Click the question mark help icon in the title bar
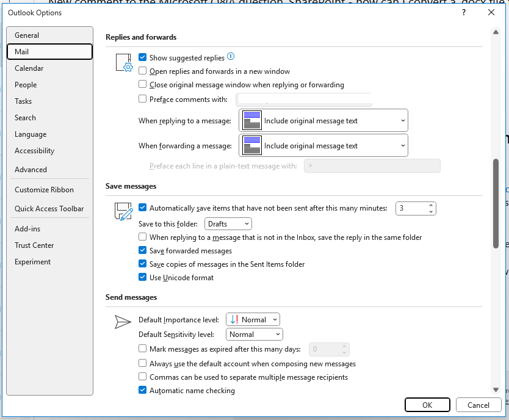509x420 pixels. coord(464,12)
